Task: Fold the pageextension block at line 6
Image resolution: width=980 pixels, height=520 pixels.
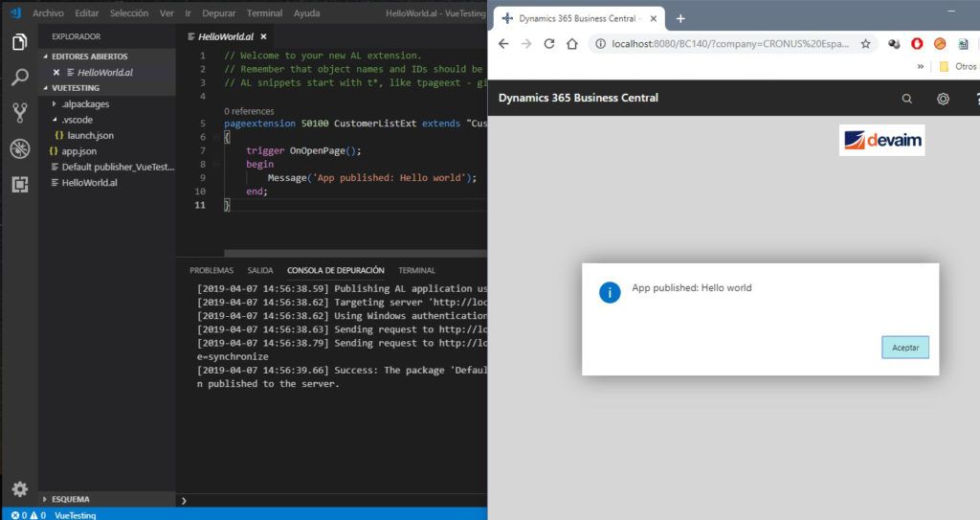Action: [x=216, y=137]
